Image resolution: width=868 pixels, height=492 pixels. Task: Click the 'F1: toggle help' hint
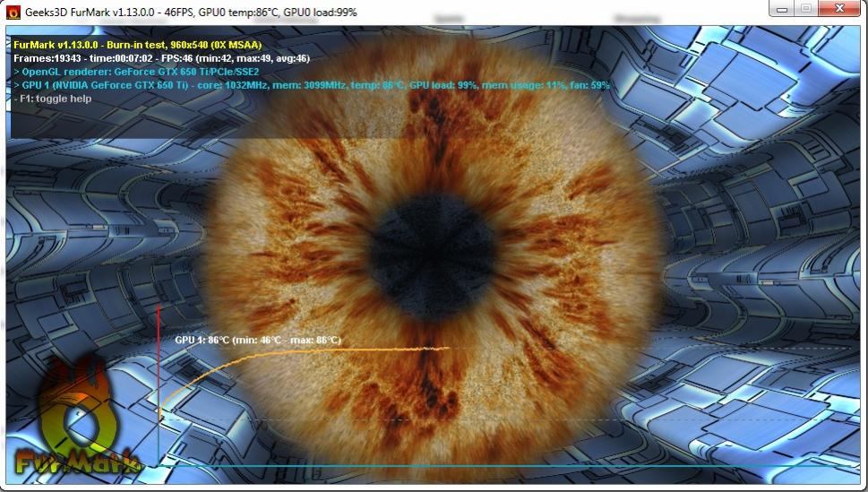coord(53,99)
